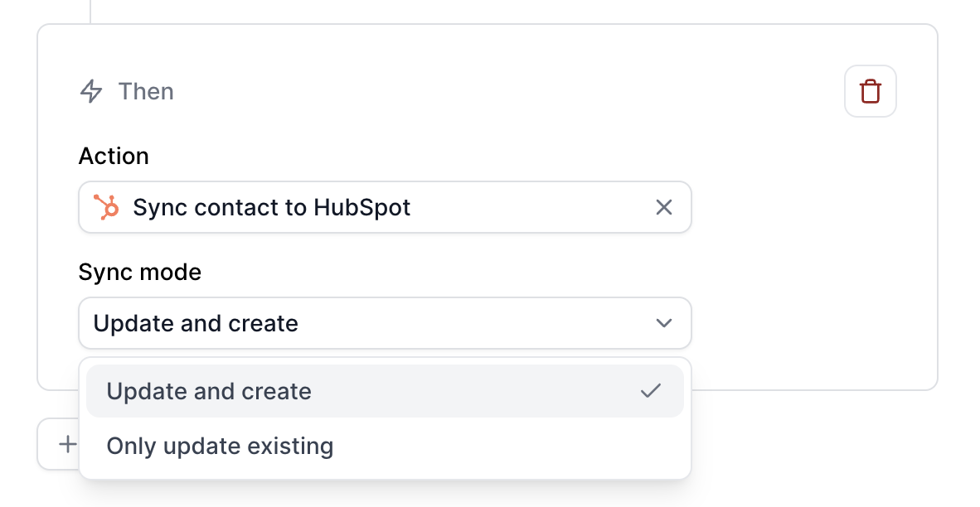This screenshot has height=507, width=980.
Task: Collapse the Sync mode dropdown field
Action: point(385,323)
